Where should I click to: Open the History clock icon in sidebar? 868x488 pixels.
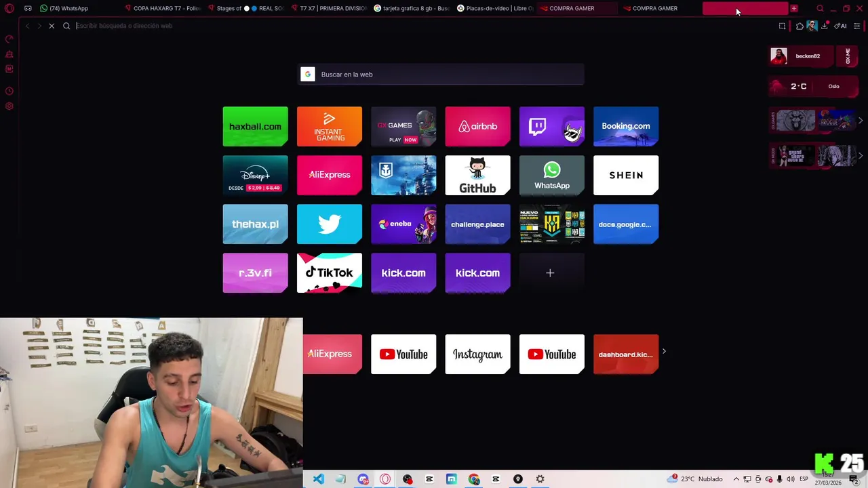[9, 91]
